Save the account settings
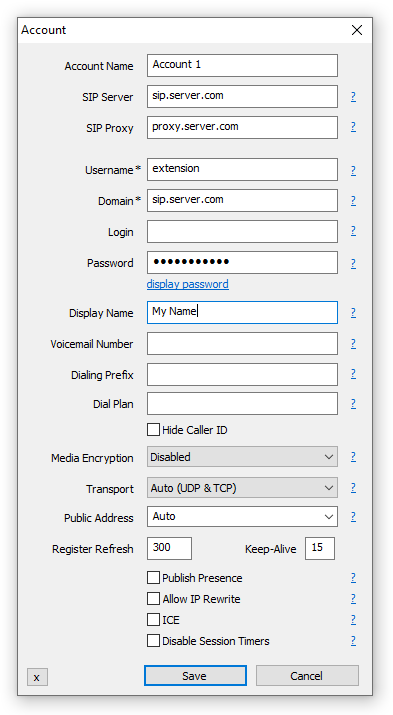The image size is (393, 715). tap(195, 675)
